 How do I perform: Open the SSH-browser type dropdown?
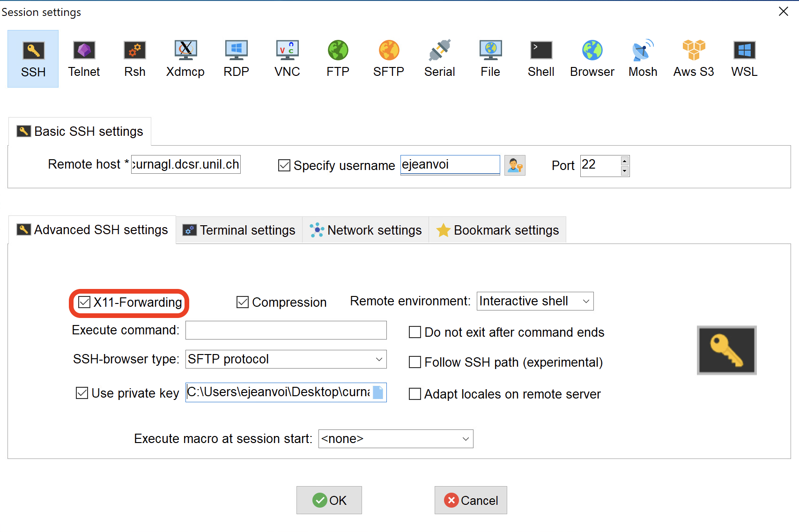tap(379, 360)
